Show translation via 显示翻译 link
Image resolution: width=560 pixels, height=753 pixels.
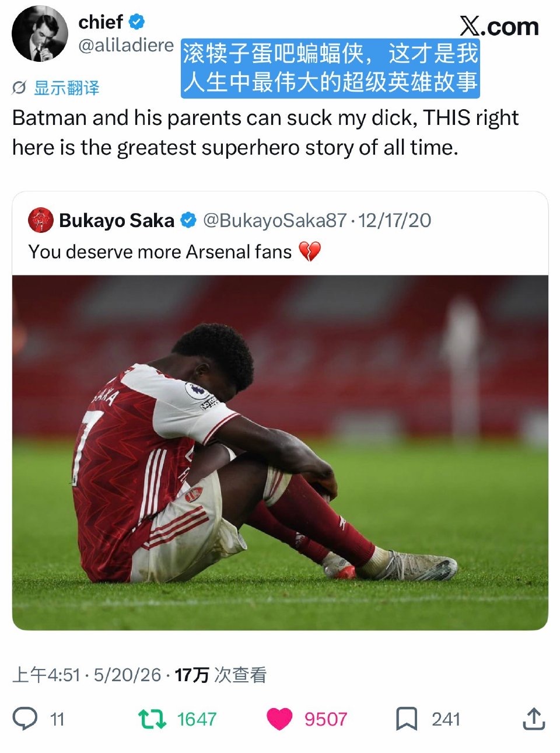(66, 88)
